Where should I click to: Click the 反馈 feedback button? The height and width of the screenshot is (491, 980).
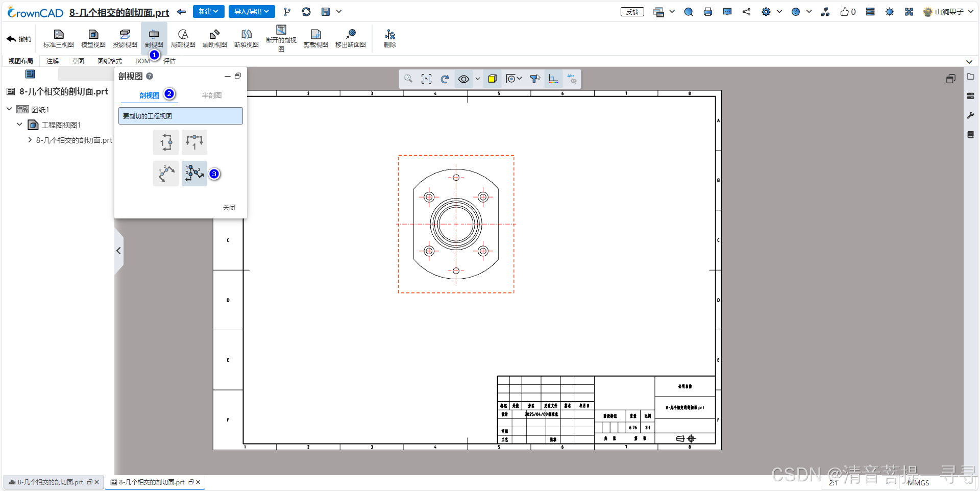pos(632,12)
